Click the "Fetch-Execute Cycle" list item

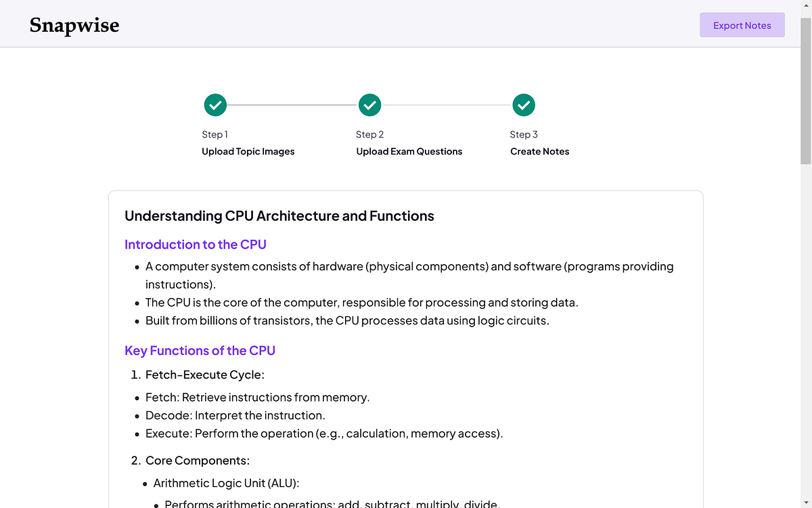205,375
